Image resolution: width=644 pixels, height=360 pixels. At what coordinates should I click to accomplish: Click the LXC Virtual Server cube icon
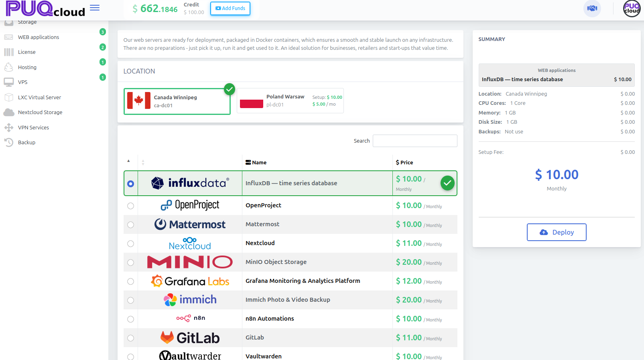[x=9, y=98]
